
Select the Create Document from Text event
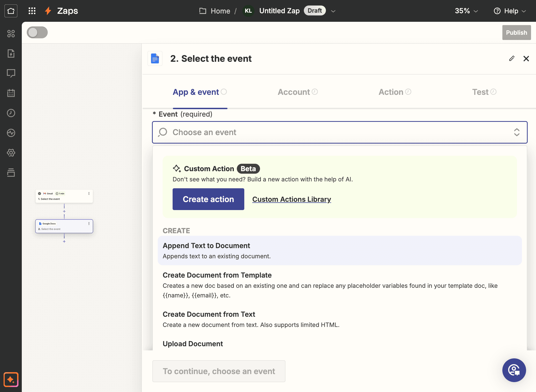coord(340,319)
